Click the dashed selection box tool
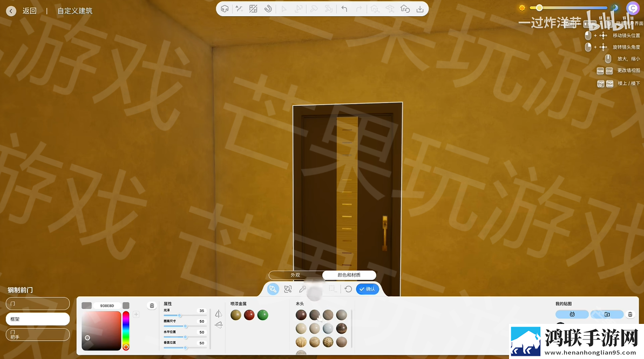The height and width of the screenshot is (359, 644). point(333,289)
